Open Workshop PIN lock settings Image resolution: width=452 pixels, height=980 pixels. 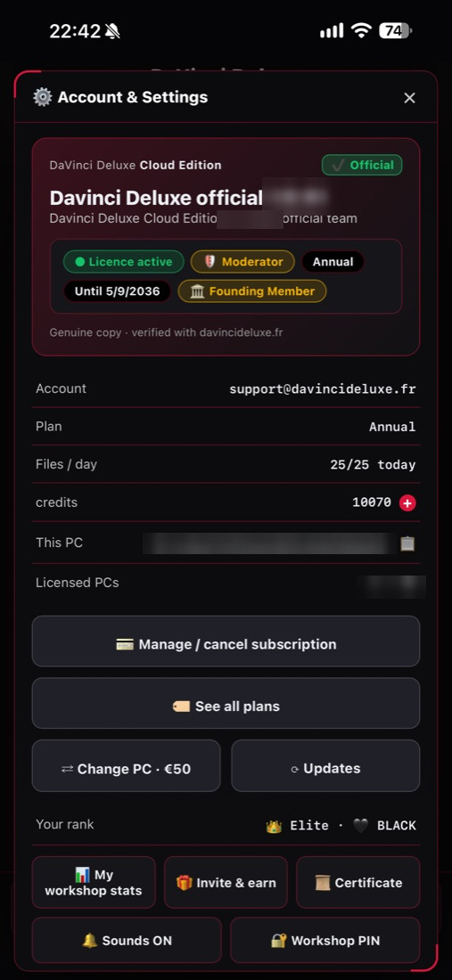[325, 941]
